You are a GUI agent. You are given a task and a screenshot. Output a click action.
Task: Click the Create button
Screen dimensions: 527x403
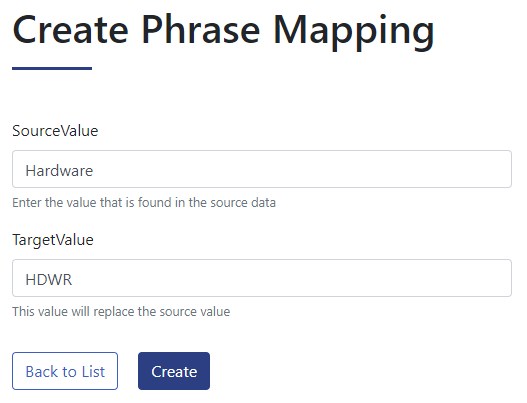click(x=174, y=371)
